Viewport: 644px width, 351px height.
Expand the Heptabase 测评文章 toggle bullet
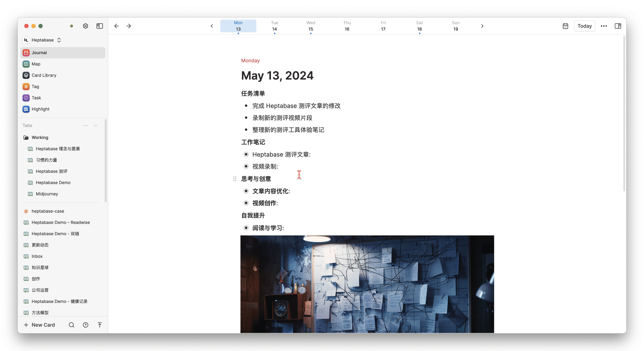pos(246,154)
